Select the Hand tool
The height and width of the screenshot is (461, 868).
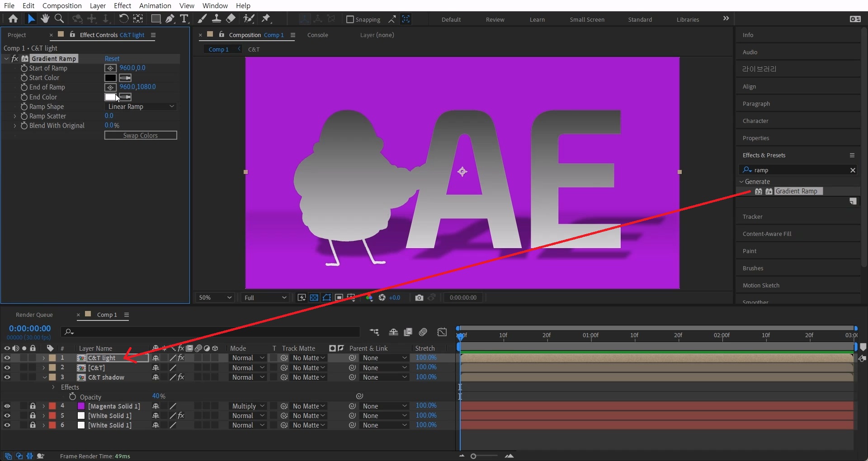click(x=45, y=19)
